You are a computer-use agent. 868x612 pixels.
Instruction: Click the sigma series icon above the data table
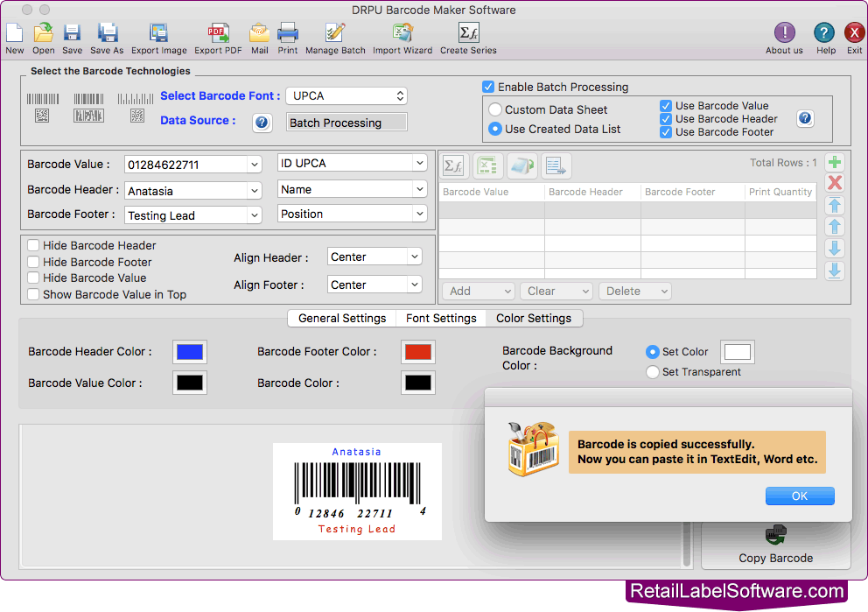point(454,165)
